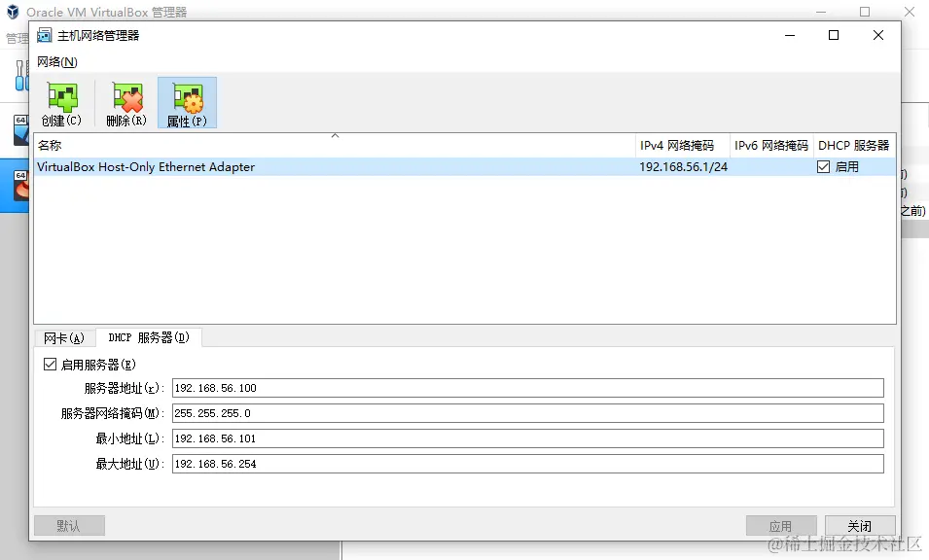Click the 应用 button

coord(781,526)
